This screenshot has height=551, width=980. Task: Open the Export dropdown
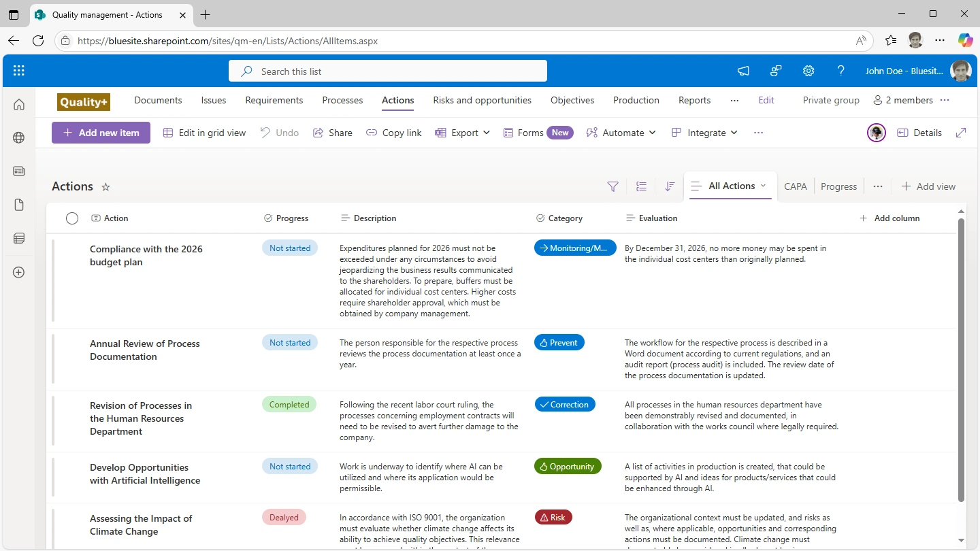(463, 133)
